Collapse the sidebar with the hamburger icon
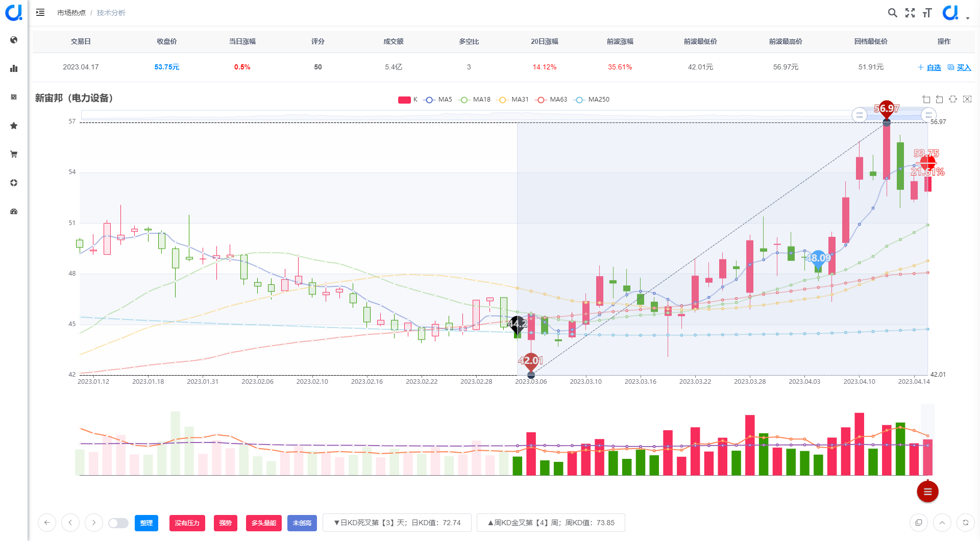The height and width of the screenshot is (541, 980). click(x=40, y=12)
